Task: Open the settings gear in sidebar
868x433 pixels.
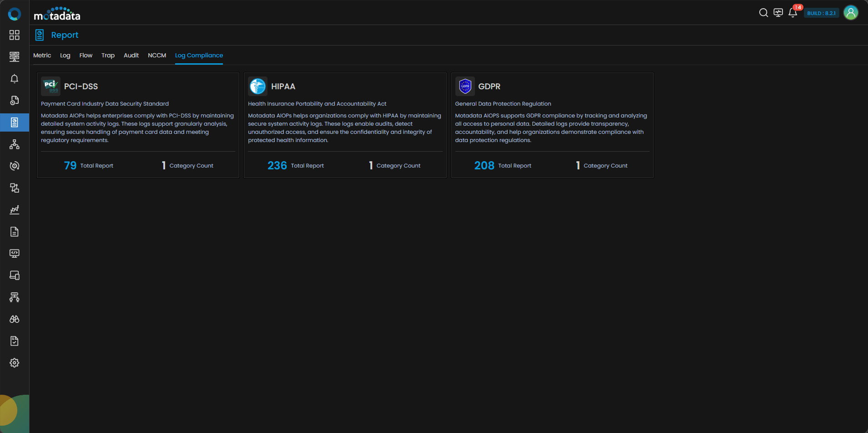Action: click(x=15, y=363)
